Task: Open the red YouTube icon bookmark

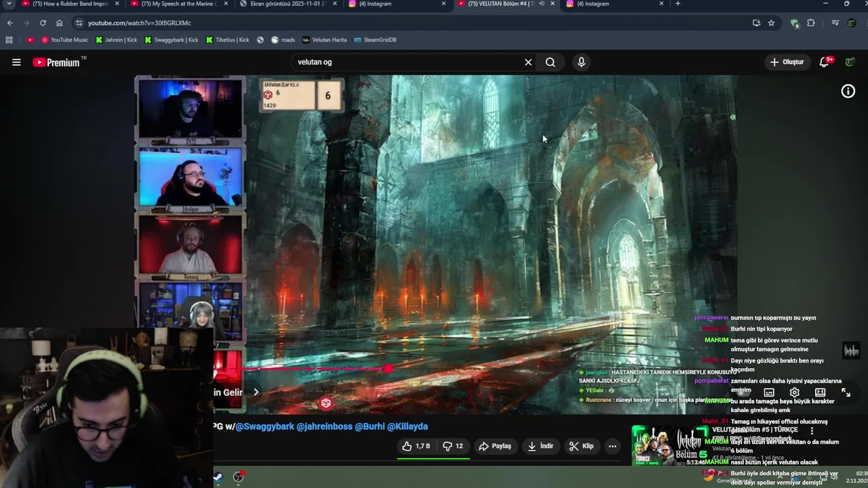Action: click(31, 40)
